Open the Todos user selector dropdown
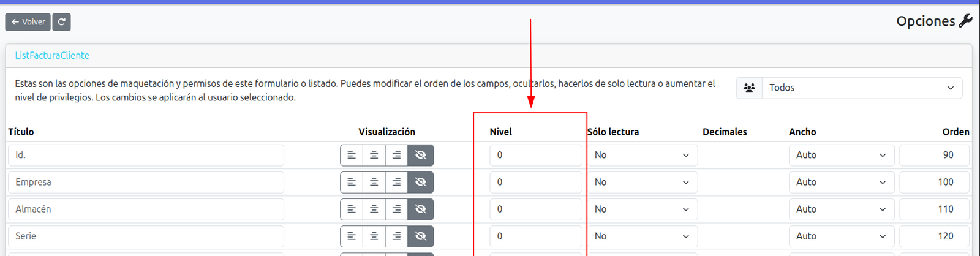 [862, 88]
